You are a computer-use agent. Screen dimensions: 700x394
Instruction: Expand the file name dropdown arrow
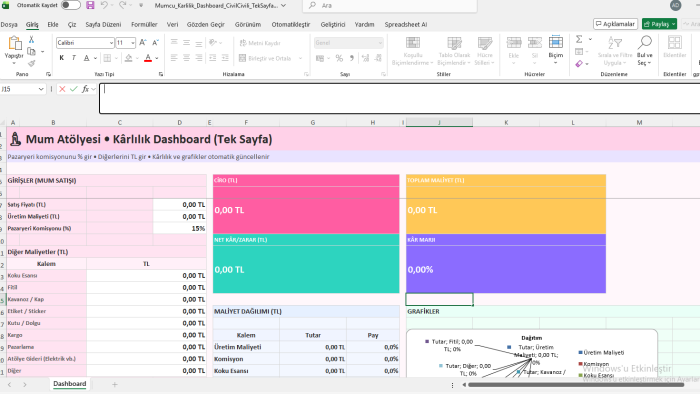coord(283,5)
